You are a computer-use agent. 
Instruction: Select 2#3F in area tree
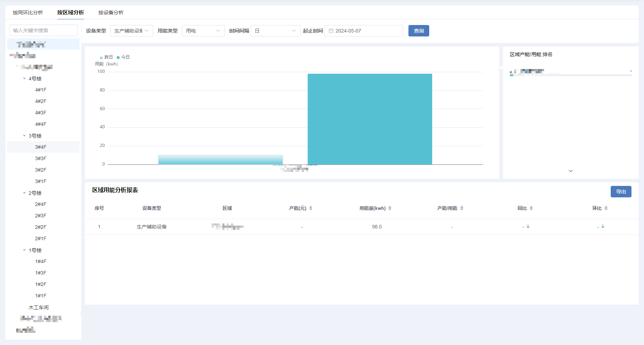tap(41, 216)
